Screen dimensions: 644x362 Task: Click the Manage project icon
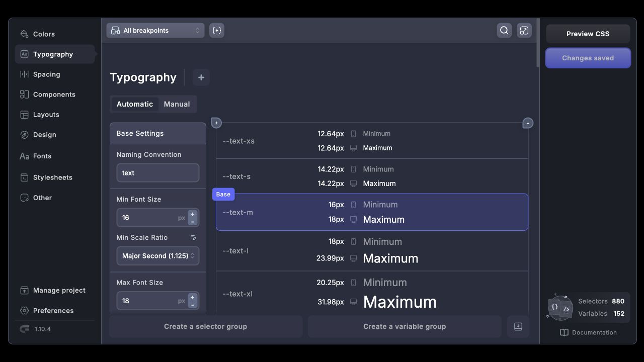coord(24,291)
